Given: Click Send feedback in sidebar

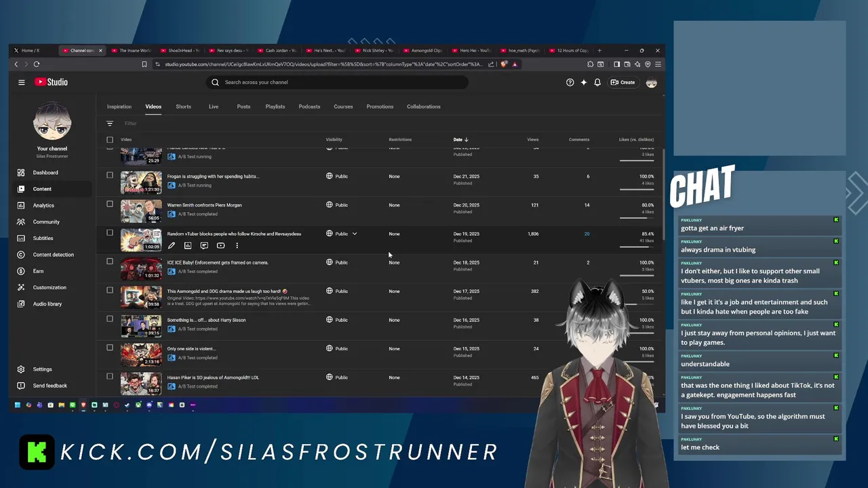Looking at the screenshot, I should pyautogui.click(x=52, y=386).
